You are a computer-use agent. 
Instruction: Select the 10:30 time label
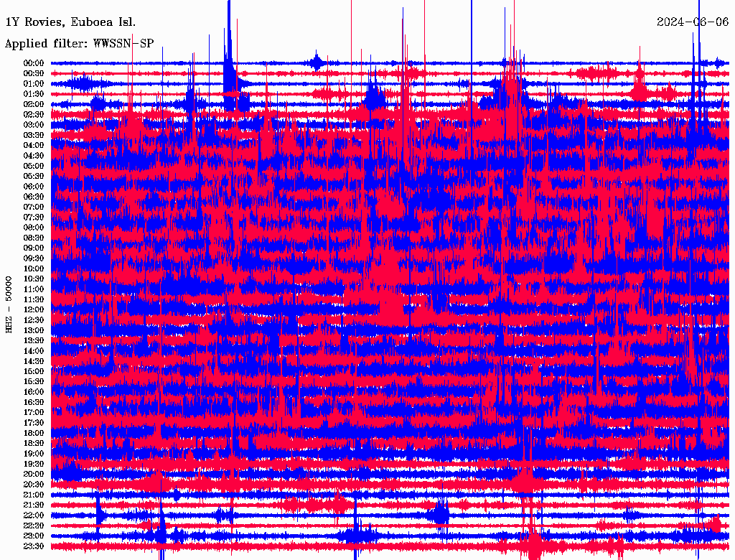pyautogui.click(x=34, y=279)
